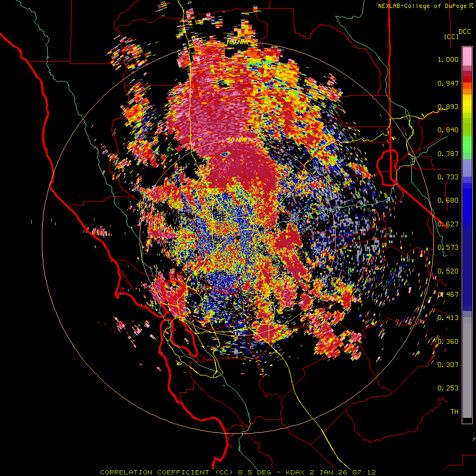Pick the gray segment of the color bar

pos(467,368)
